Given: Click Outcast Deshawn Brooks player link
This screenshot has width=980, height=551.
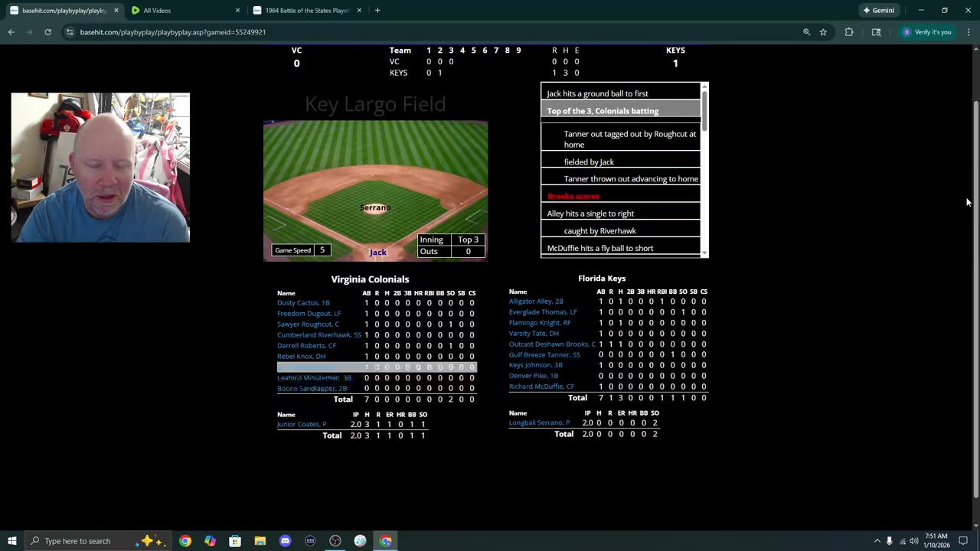Looking at the screenshot, I should (x=552, y=344).
